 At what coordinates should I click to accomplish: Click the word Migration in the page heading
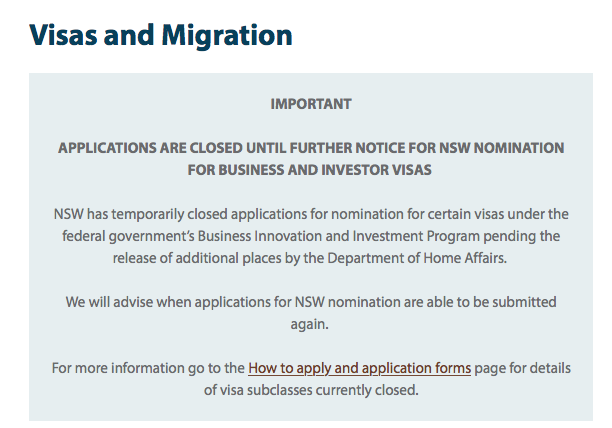[x=227, y=36]
